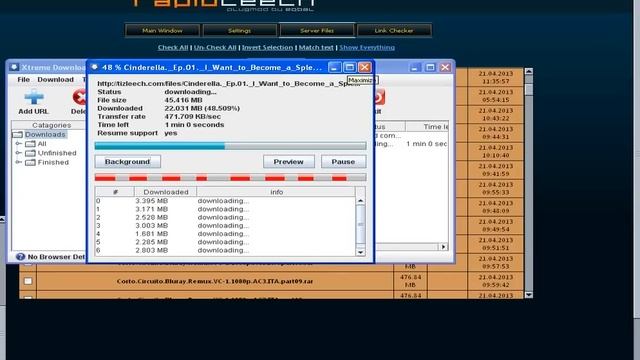
Task: Click segment list scroll down arrow
Action: pos(360,252)
